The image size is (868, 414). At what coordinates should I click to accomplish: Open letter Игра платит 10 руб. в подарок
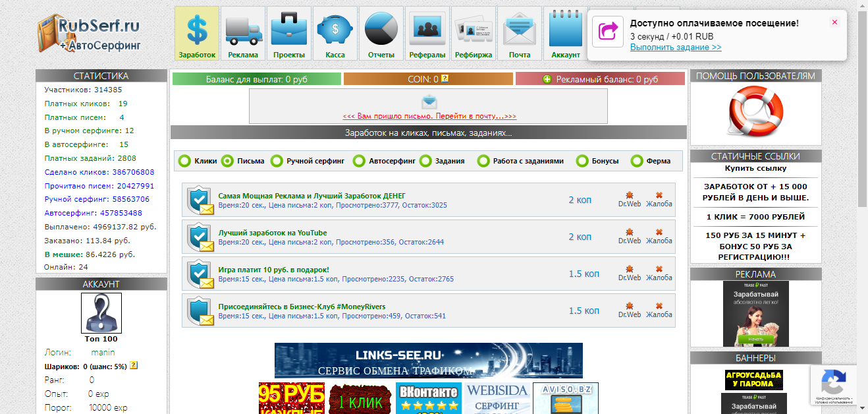coord(273,270)
